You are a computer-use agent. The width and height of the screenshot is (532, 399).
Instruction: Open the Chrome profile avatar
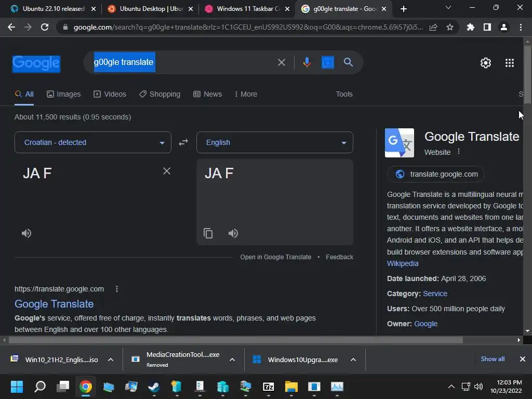(504, 27)
